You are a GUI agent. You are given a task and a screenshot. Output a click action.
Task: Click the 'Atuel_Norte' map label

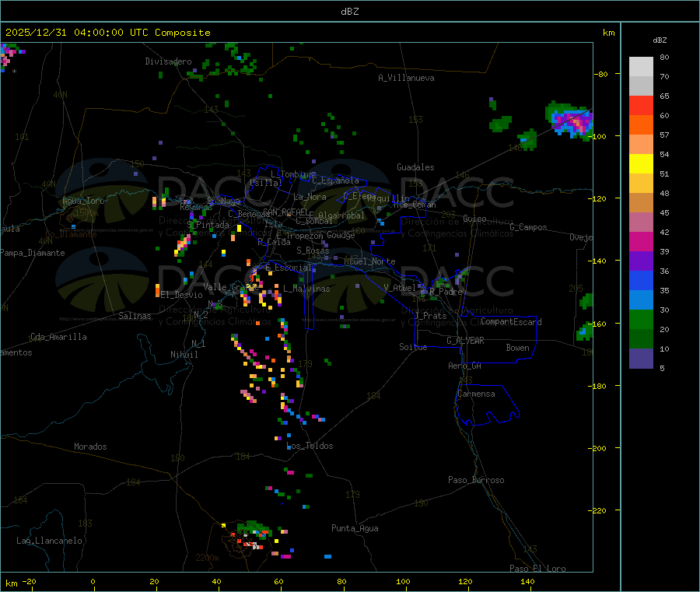[x=369, y=261]
